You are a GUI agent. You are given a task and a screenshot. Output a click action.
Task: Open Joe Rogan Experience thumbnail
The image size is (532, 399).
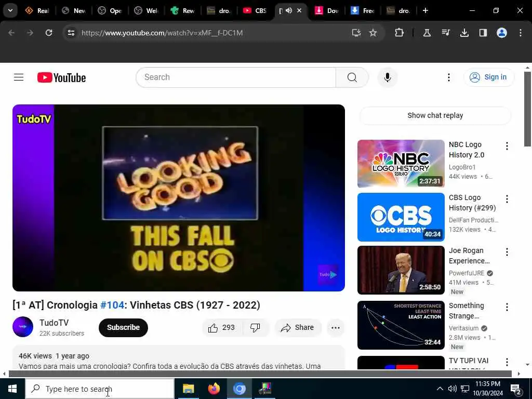tap(401, 270)
